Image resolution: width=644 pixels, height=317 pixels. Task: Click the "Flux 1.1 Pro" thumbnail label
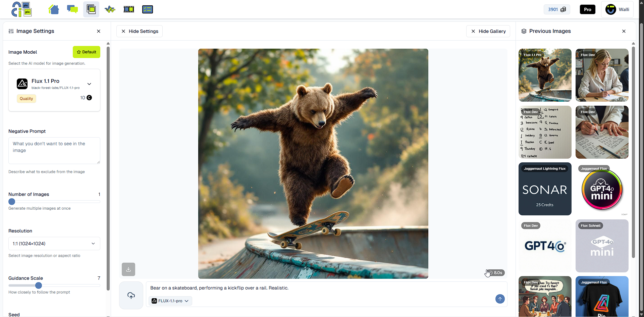(533, 55)
